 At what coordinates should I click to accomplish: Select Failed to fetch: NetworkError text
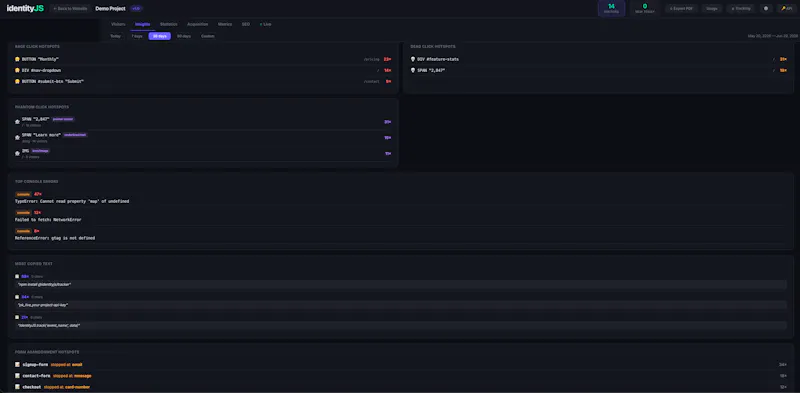pyautogui.click(x=48, y=220)
